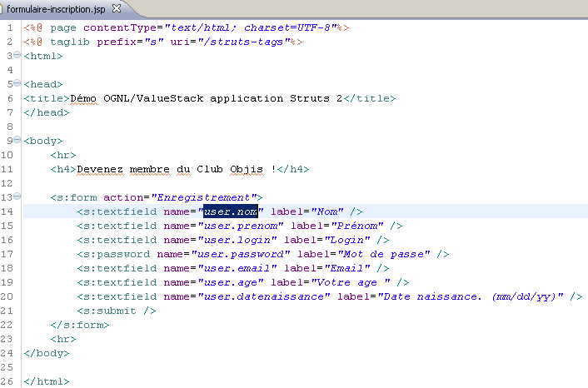The height and width of the screenshot is (388, 588).
Task: Collapse the head section fold marker
Action: tap(18, 84)
